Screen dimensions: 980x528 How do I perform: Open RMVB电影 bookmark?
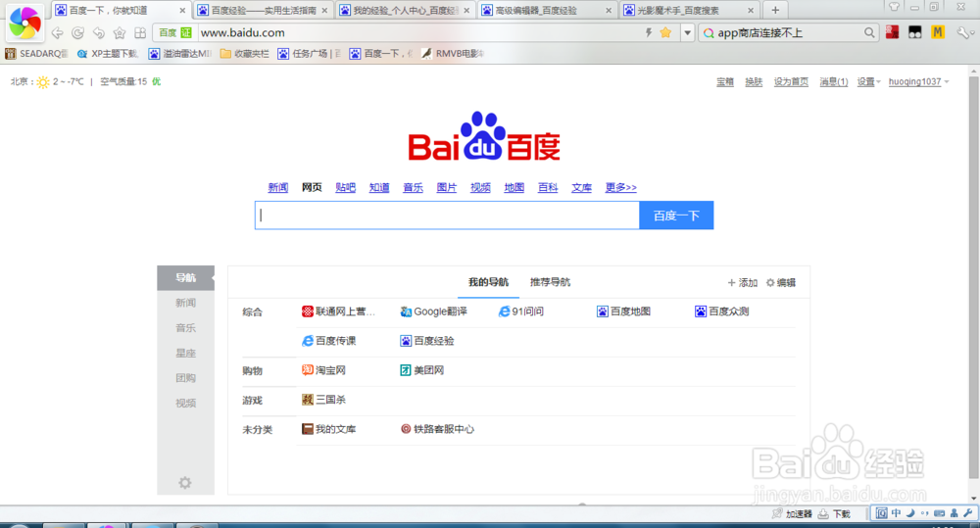(453, 54)
